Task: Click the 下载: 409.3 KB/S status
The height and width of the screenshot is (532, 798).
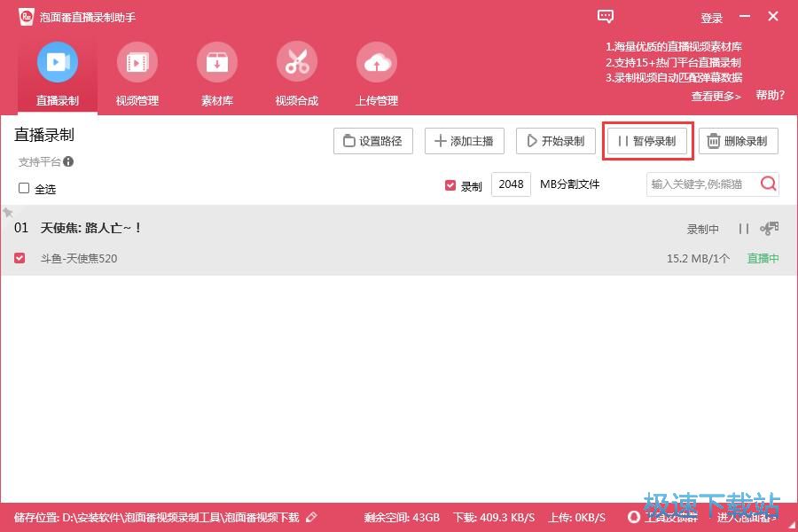Action: [494, 518]
